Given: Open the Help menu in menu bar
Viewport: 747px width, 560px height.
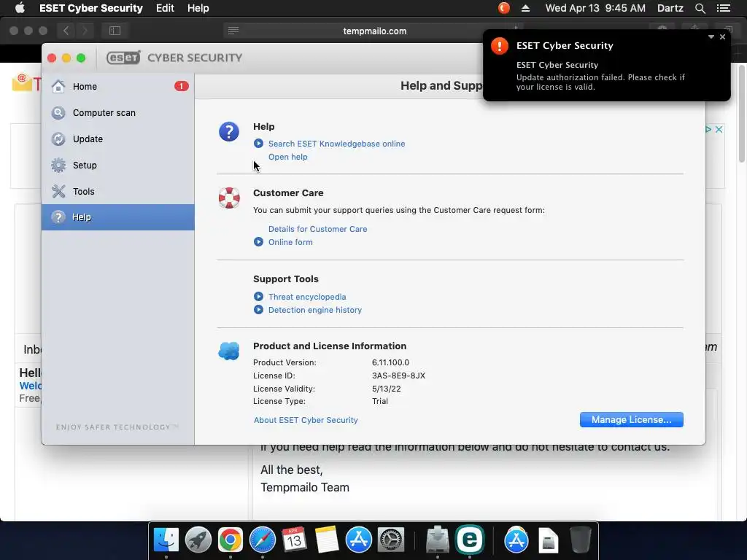Looking at the screenshot, I should 198,8.
